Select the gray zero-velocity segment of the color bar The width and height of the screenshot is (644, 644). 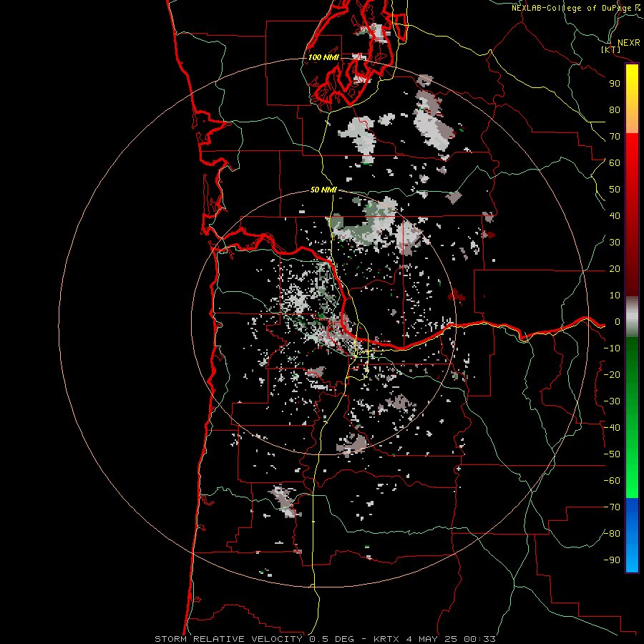coord(632,316)
